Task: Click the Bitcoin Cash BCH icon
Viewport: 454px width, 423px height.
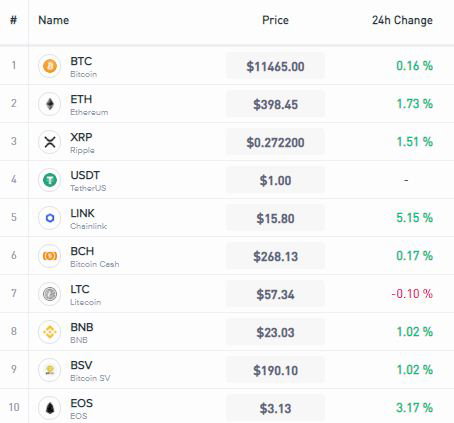Action: [x=50, y=256]
